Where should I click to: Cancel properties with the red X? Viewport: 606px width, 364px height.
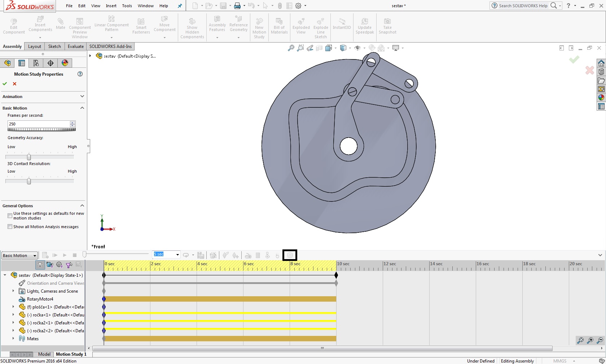click(x=15, y=84)
